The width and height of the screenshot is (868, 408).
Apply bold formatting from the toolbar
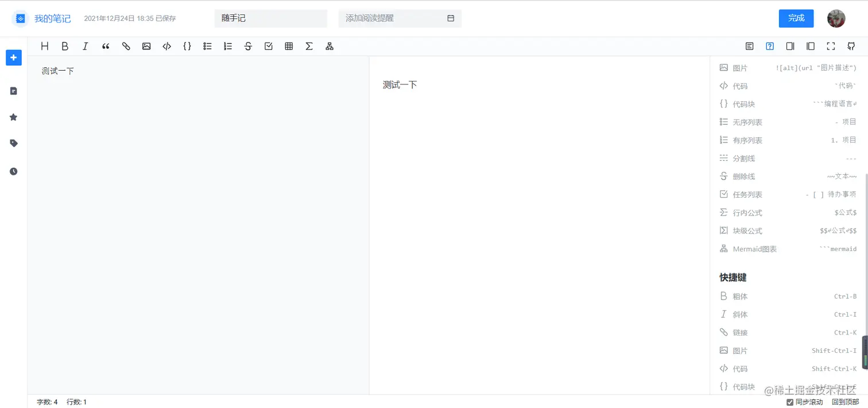point(65,47)
